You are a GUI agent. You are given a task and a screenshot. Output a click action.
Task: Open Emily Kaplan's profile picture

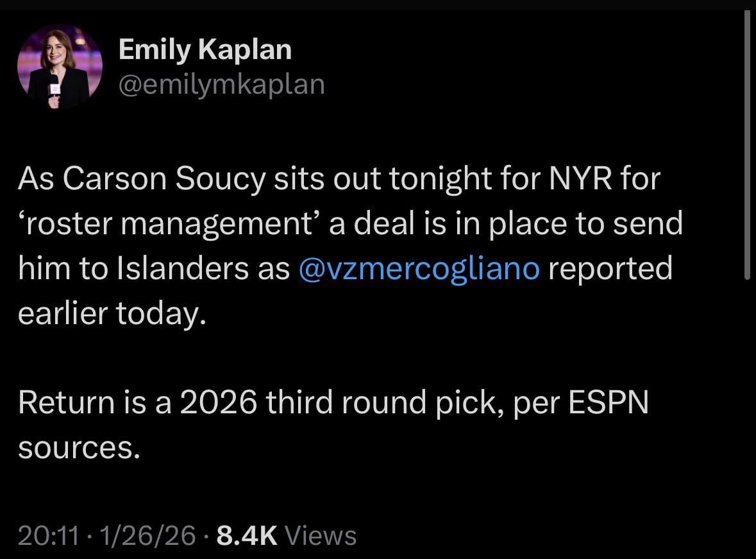(59, 65)
